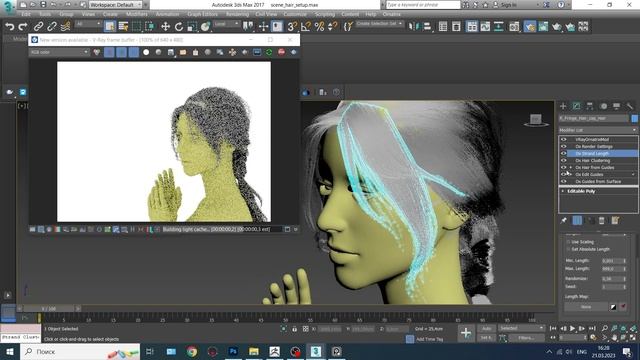Image resolution: width=640 pixels, height=360 pixels.
Task: Open the Workspace Default dropdown
Action: [116, 5]
